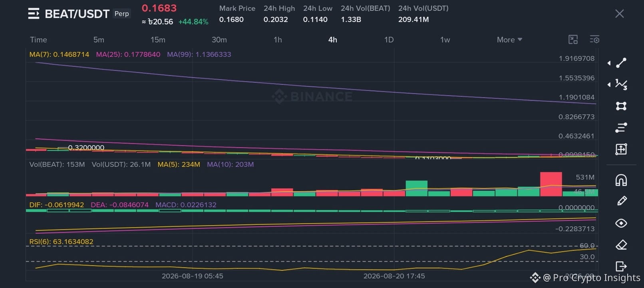Image resolution: width=644 pixels, height=288 pixels.
Task: Click the 0.3200000 high price marker
Action: (x=86, y=148)
